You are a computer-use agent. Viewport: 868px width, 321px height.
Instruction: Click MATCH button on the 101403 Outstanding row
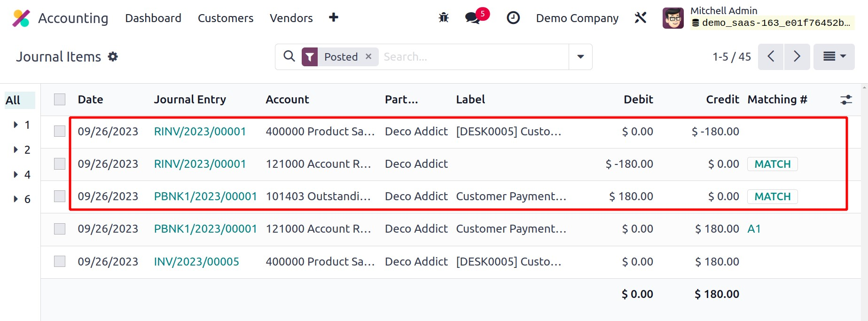(x=772, y=196)
